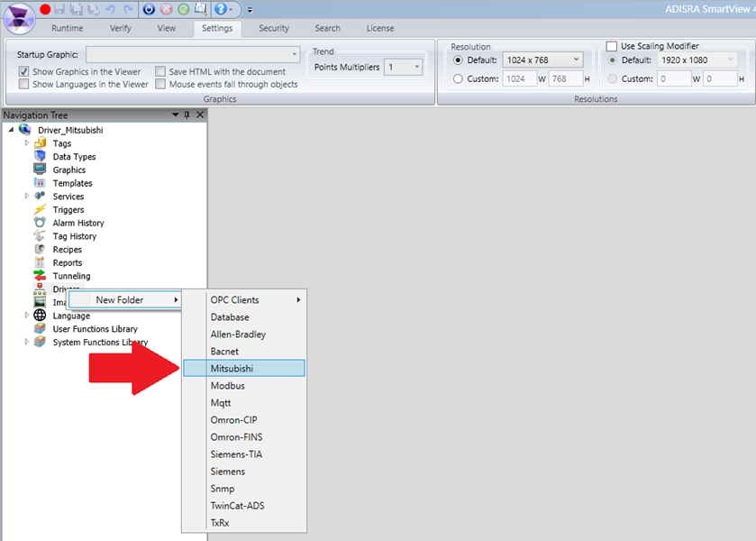Click the System Functions Library book icon
This screenshot has width=756, height=541.
click(40, 342)
